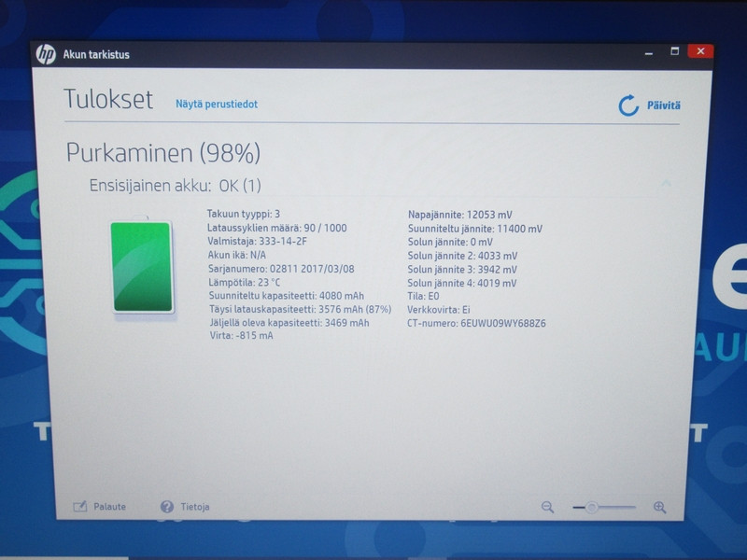Image resolution: width=747 pixels, height=560 pixels.
Task: Select Solun jännite: 0 mV text
Action: [x=450, y=242]
